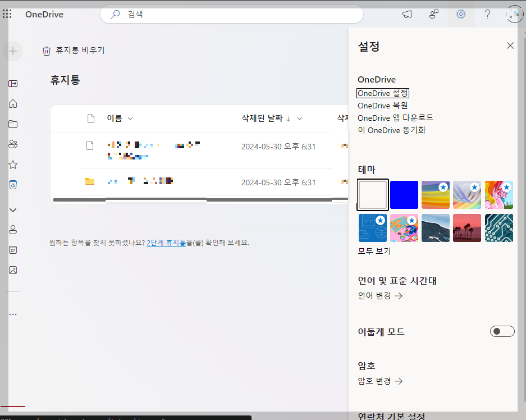Open My files folder icon

tap(13, 124)
